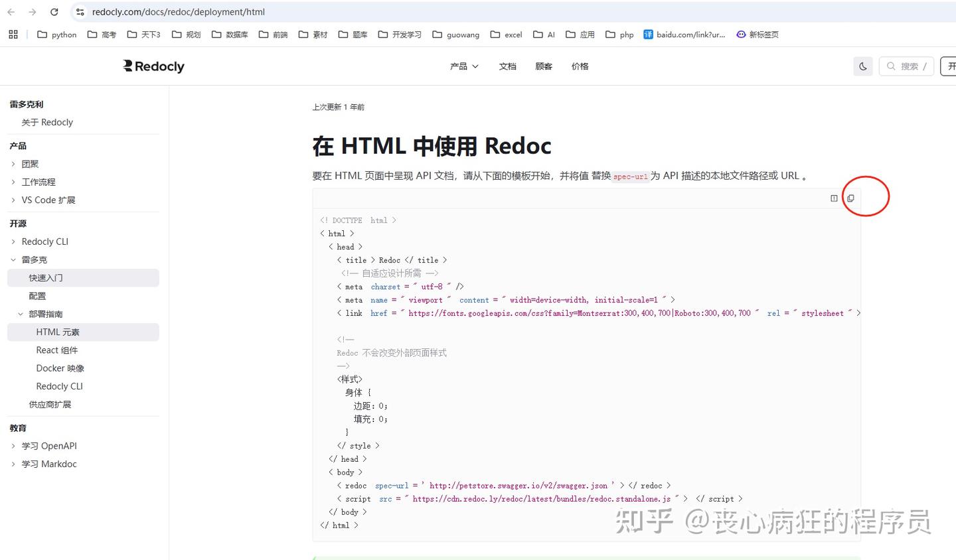Open 关于 Redocly sidebar page
Image resolution: width=956 pixels, height=560 pixels.
(47, 122)
